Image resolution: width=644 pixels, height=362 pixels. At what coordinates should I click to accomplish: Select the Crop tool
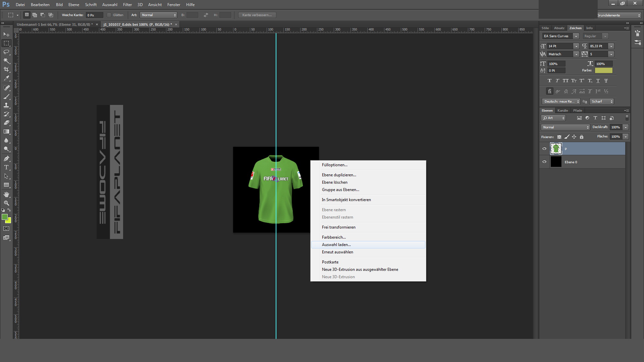tap(6, 69)
